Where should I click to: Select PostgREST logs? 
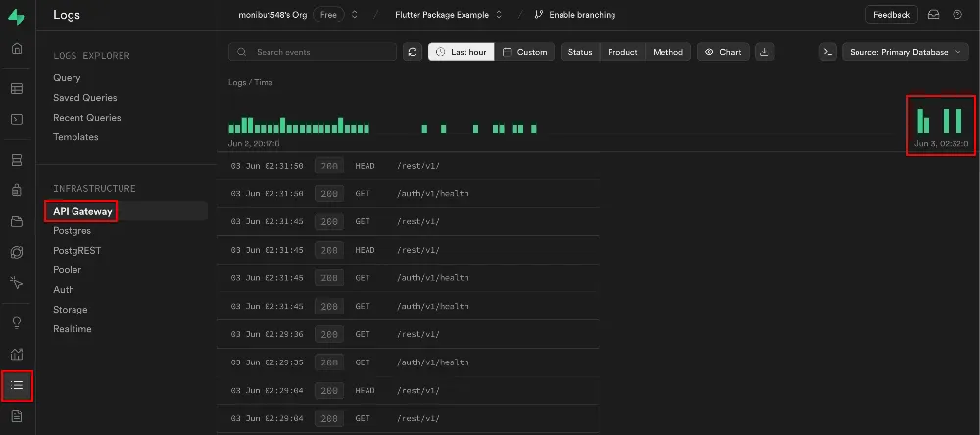(76, 251)
